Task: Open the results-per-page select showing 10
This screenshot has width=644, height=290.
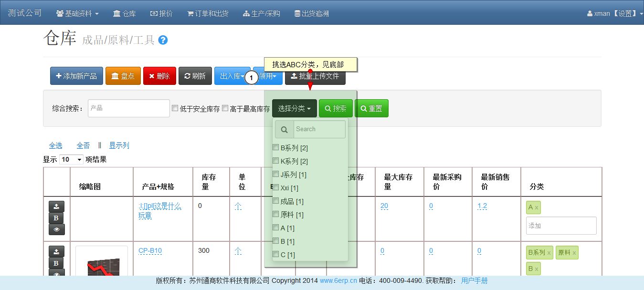Action: pos(71,159)
